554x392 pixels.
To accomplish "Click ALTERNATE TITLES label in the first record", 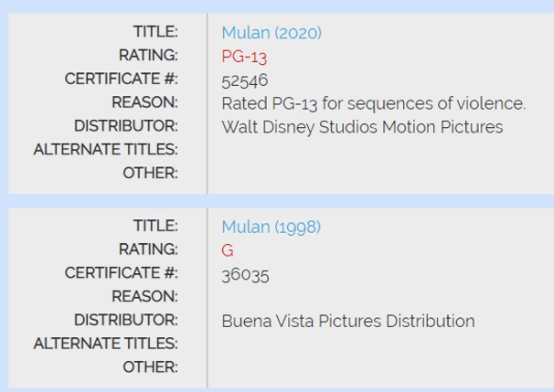I will pos(106,149).
